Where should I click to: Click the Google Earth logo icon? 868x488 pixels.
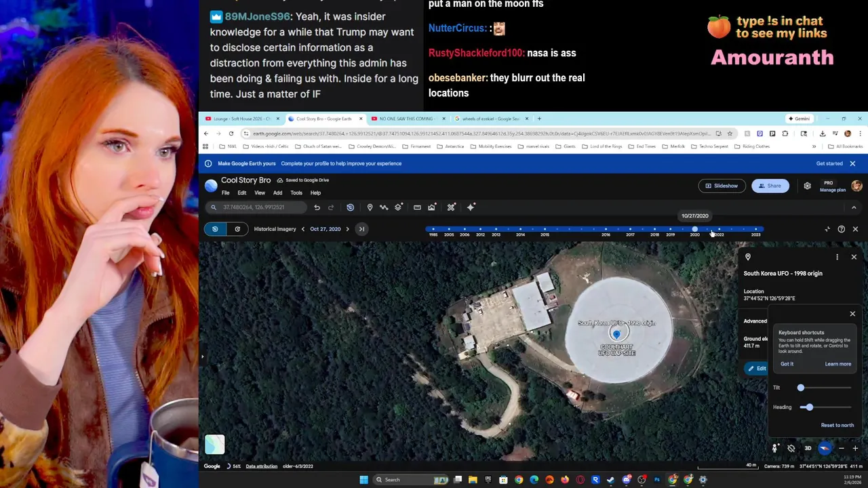point(211,186)
